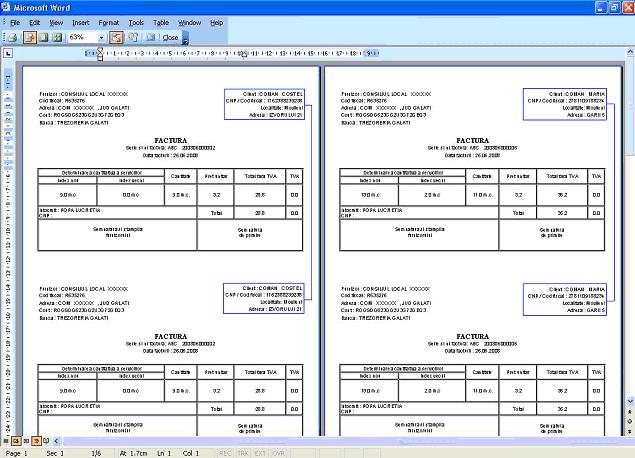The height and width of the screenshot is (458, 635).
Task: Click the Full Screen icon
Action: coord(150,37)
